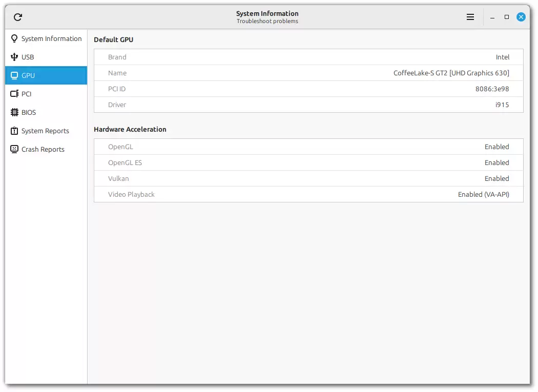Click the PCI card icon
The height and width of the screenshot is (392, 538).
pyautogui.click(x=14, y=94)
